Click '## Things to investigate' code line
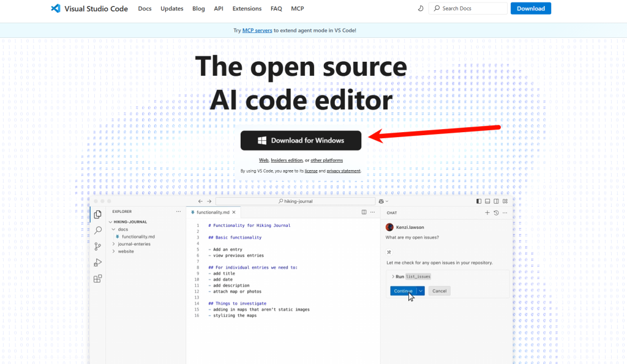This screenshot has width=627, height=364. coord(237,303)
